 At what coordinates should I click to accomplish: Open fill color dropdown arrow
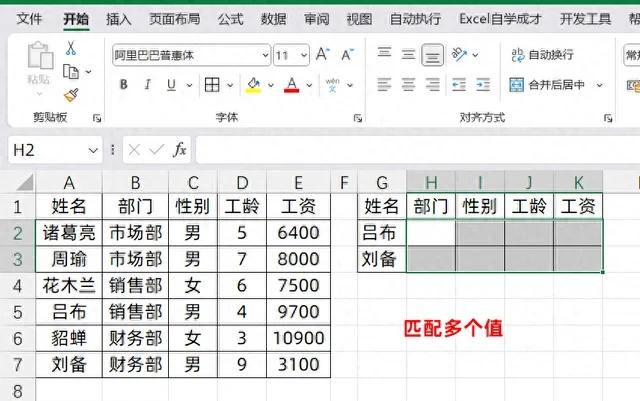coord(271,85)
